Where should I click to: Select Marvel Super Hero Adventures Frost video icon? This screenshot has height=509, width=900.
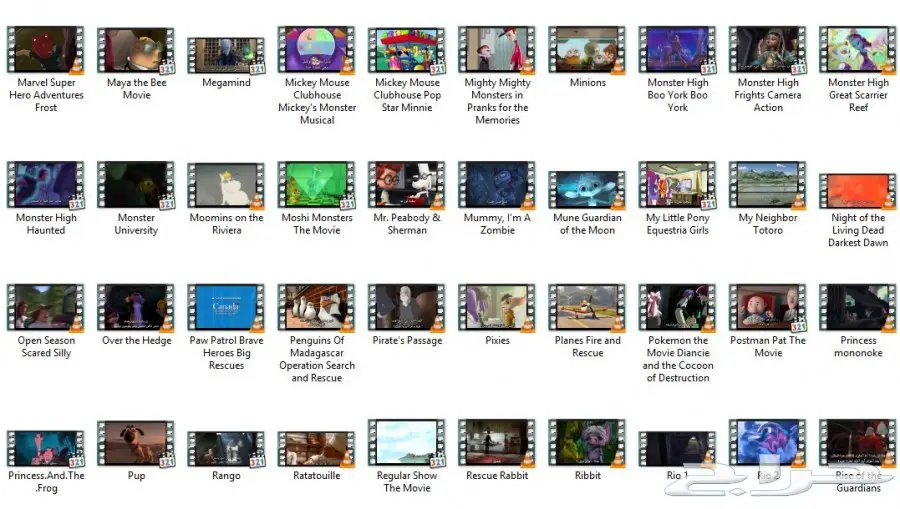(x=45, y=50)
